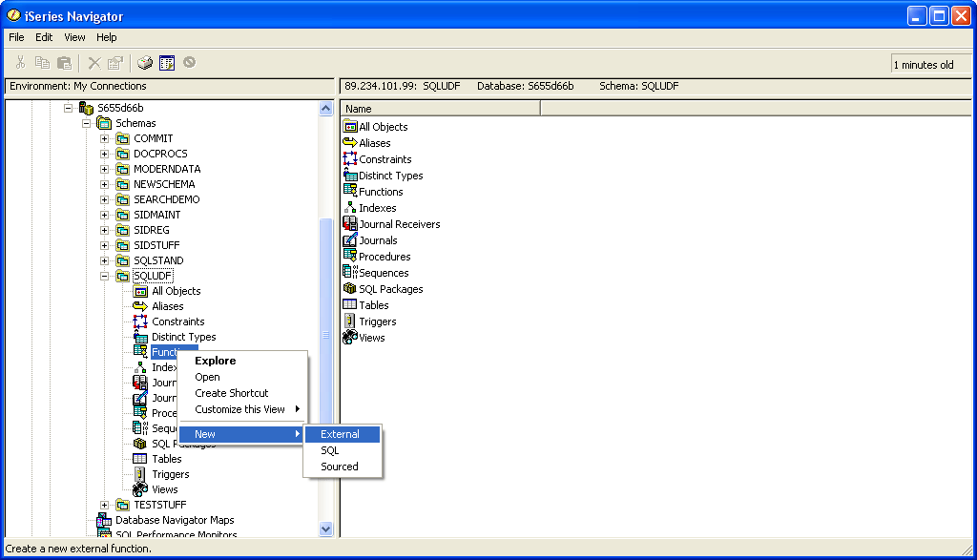Click the Print toolbar icon

coord(145,62)
